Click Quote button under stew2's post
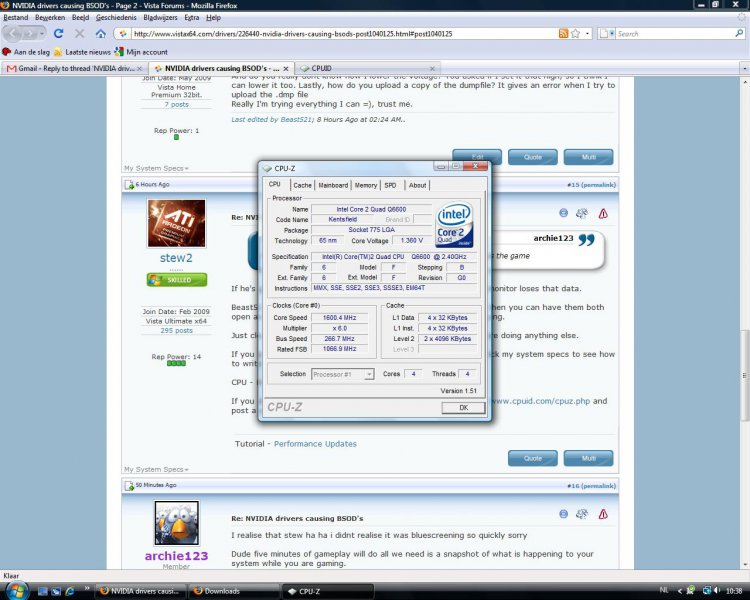Screen dimensions: 750x600 tap(533, 458)
